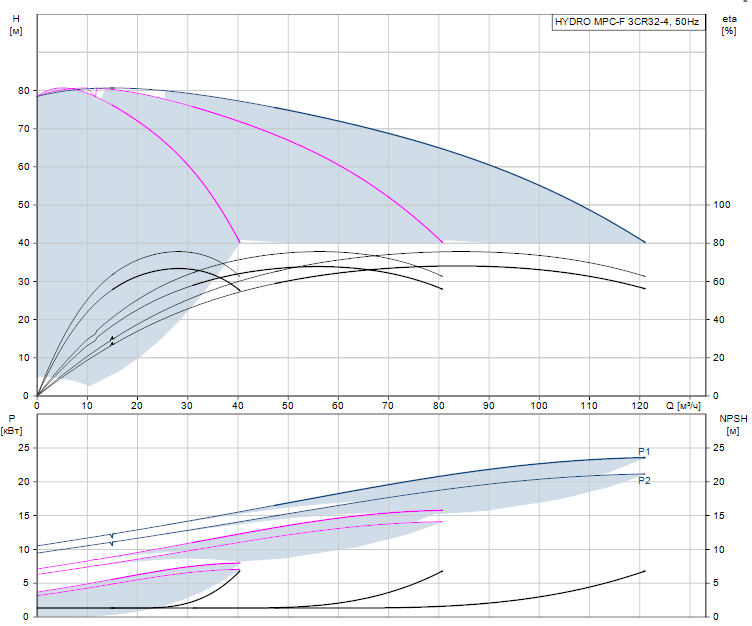Viewport: 752px width, 626px height.
Task: Click the P2 power curve label
Action: click(x=644, y=481)
